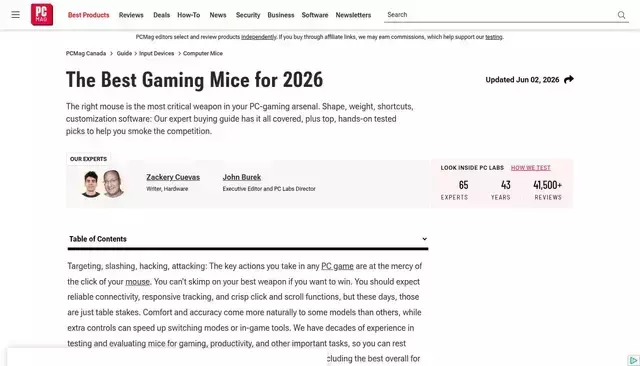640x366 pixels.
Task: Open the Software menu item
Action: click(315, 15)
